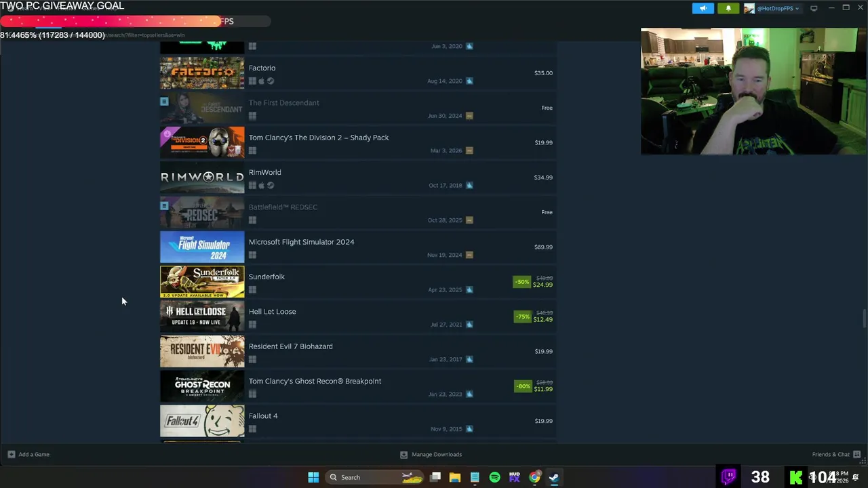
Task: Click the library tag on Battlefield REDSEC
Action: point(164,205)
